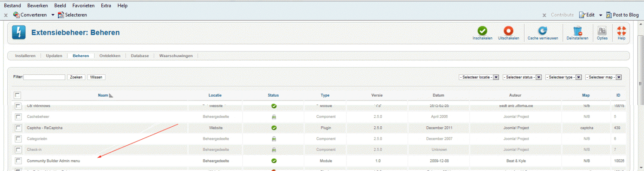Screen dimensions: 644x171
Task: Switch to the Waarschuwingen tab
Action: (176, 56)
